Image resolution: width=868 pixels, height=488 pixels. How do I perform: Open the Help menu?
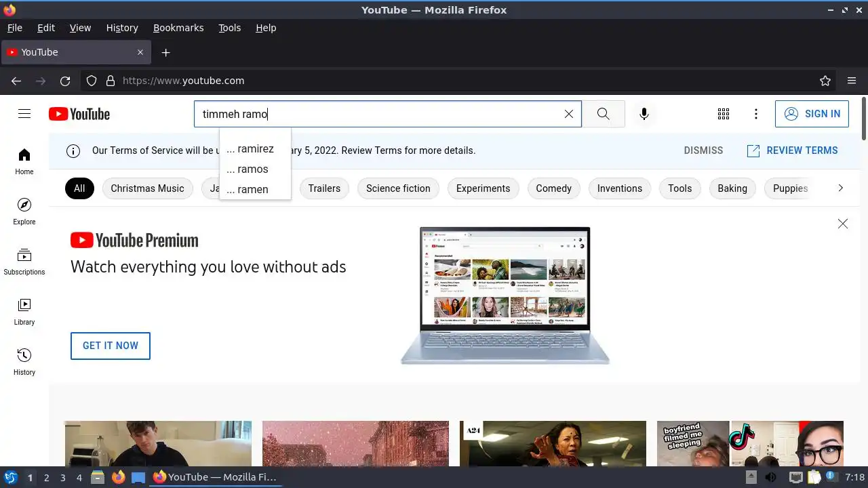point(266,28)
